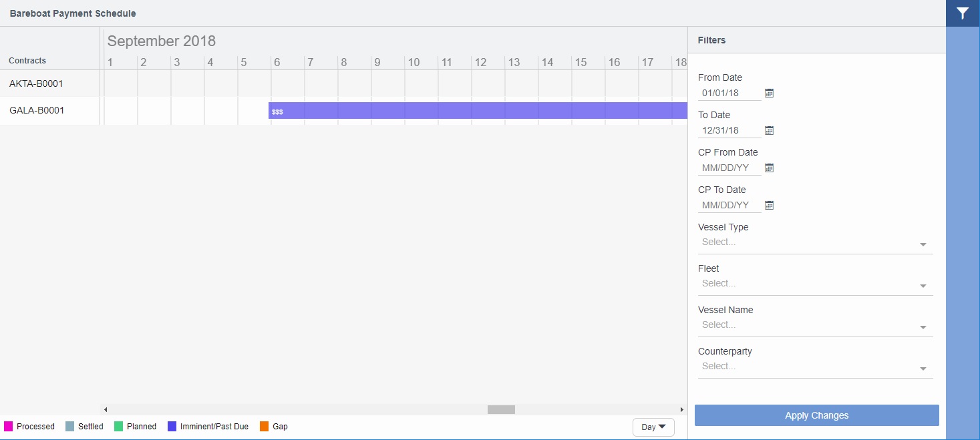Open calendar picker for CP From Date

click(x=769, y=168)
